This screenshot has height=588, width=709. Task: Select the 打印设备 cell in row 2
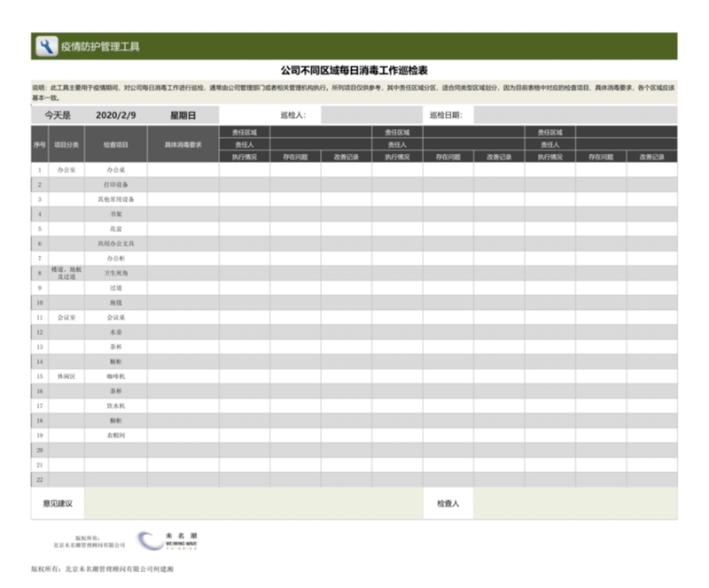point(115,184)
